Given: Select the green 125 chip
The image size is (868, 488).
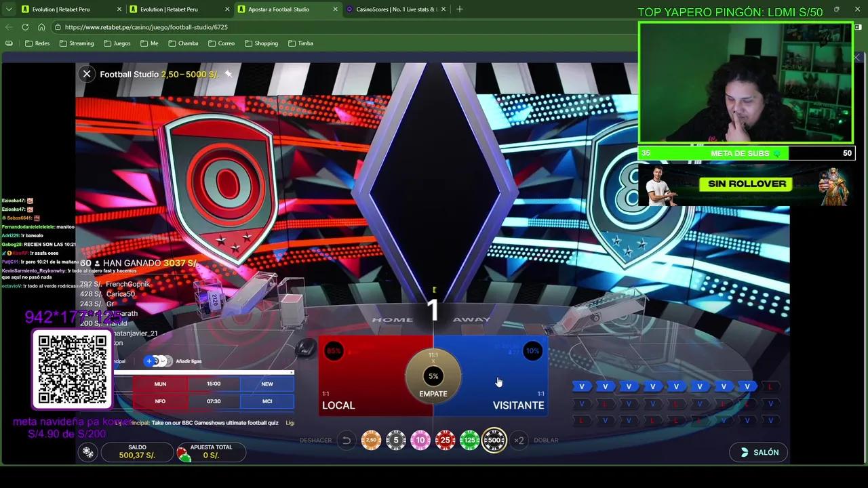Looking at the screenshot, I should click(469, 441).
